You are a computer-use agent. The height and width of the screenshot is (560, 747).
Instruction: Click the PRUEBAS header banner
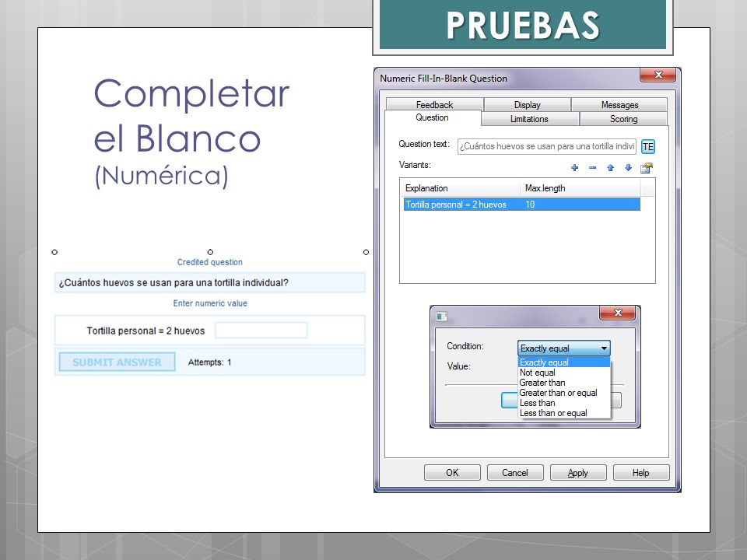pos(523,25)
